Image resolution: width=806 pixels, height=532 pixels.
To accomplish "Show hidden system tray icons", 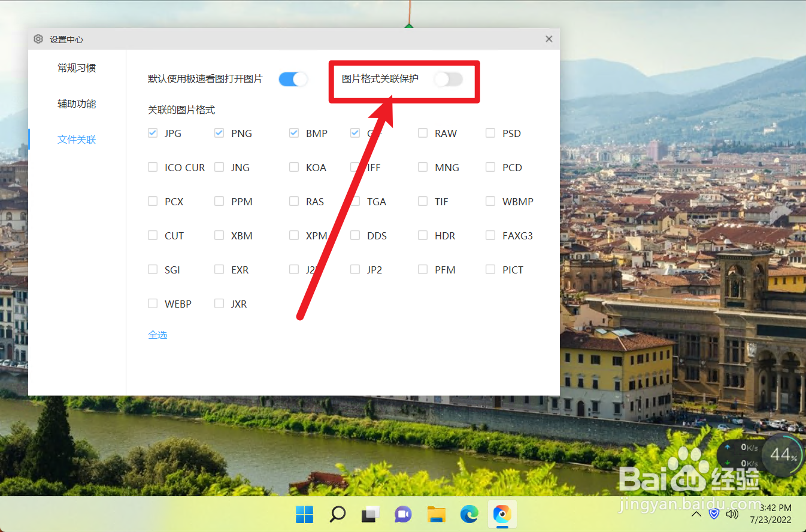I will (x=696, y=514).
